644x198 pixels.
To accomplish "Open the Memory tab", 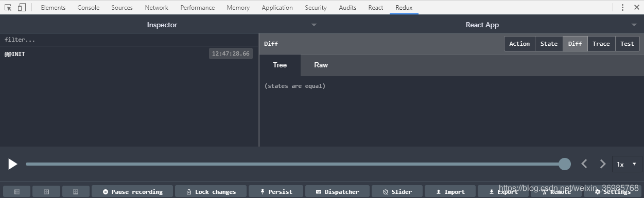I will click(238, 7).
